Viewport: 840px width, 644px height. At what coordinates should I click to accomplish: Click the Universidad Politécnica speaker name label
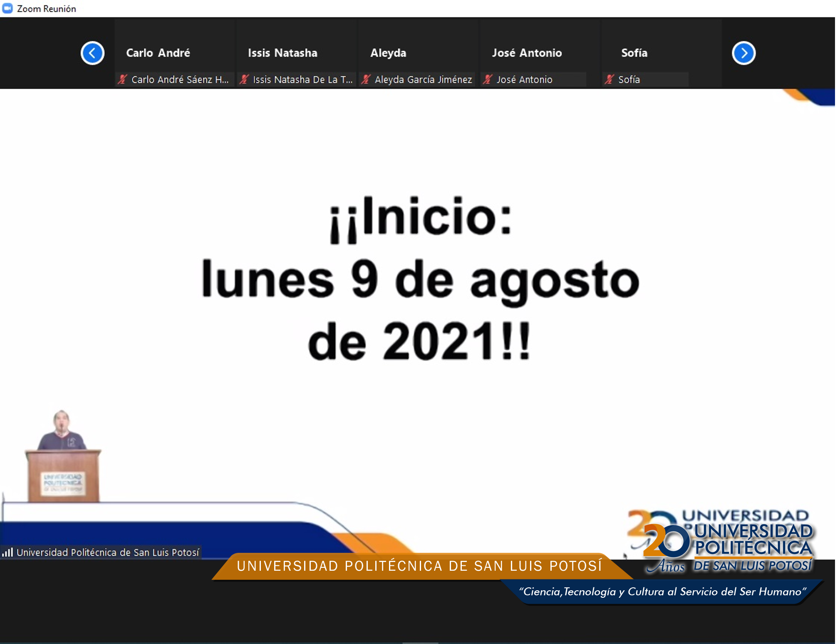(107, 552)
